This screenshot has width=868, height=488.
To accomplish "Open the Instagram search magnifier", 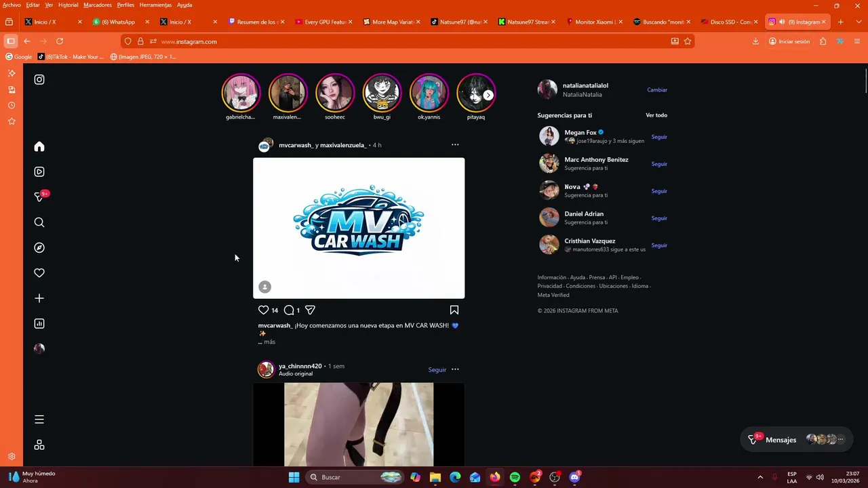I will click(39, 222).
